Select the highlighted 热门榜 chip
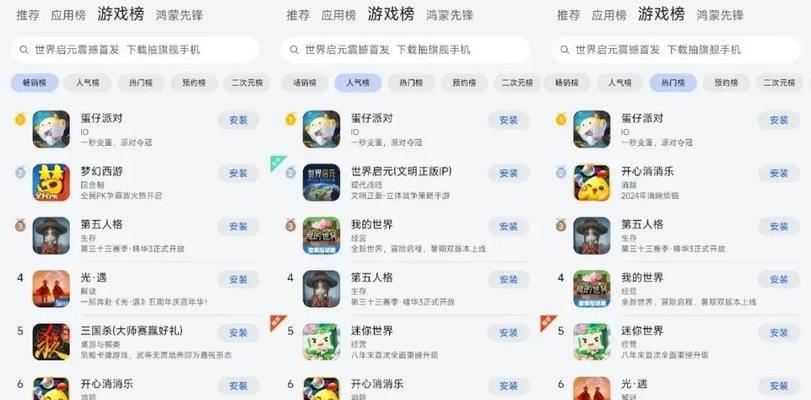The height and width of the screenshot is (400, 811). (673, 83)
